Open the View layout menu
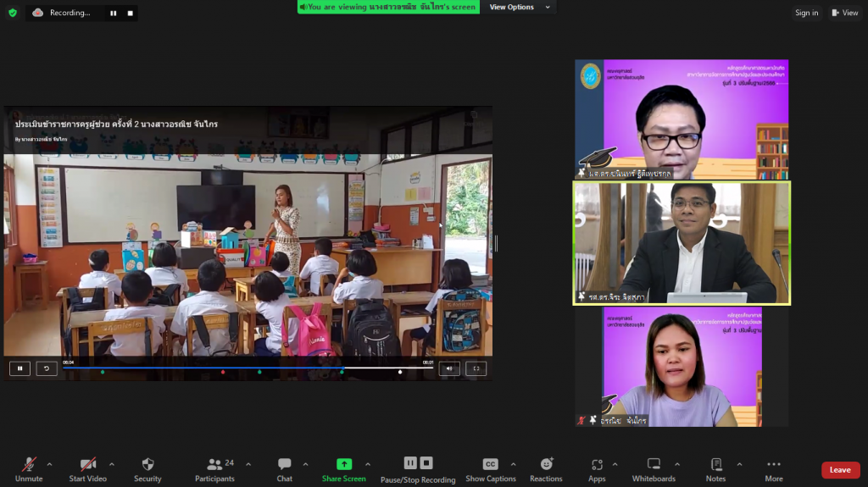The width and height of the screenshot is (868, 487). tap(845, 13)
